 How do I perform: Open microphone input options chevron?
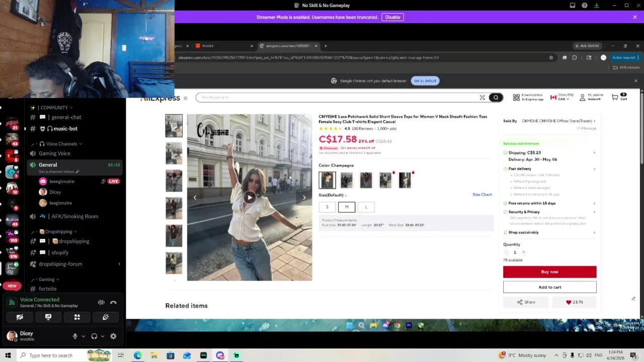(83, 336)
